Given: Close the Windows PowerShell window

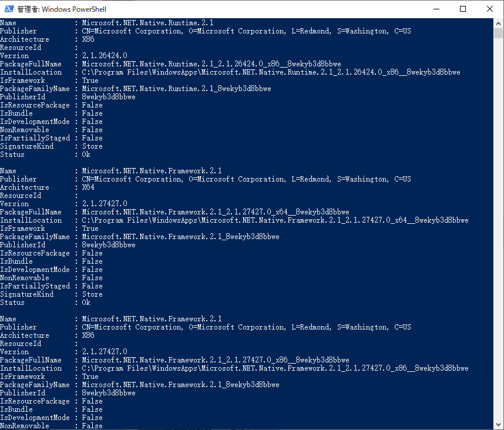Looking at the screenshot, I should coord(489,9).
